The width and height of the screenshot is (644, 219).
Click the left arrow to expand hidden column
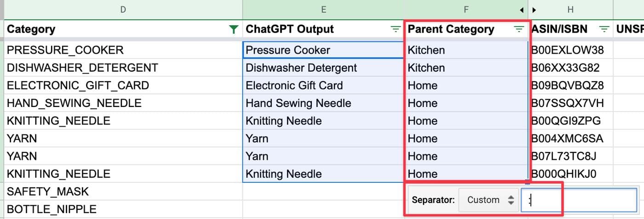(x=522, y=10)
